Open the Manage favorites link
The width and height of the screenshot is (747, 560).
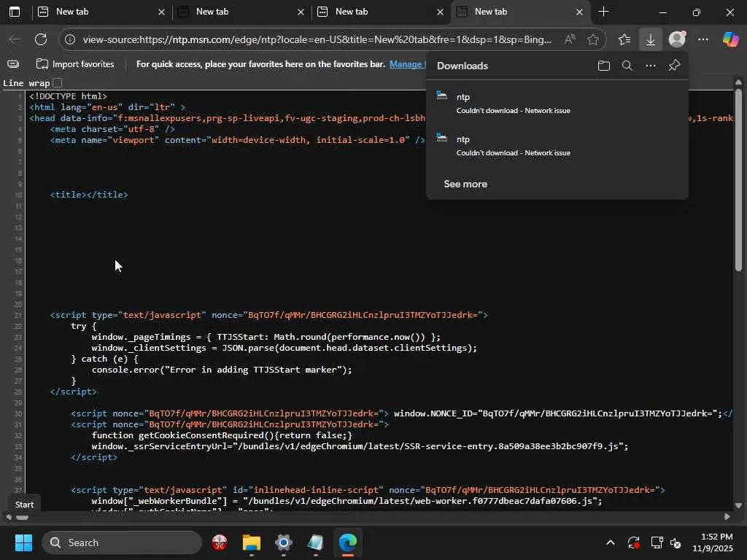click(407, 64)
